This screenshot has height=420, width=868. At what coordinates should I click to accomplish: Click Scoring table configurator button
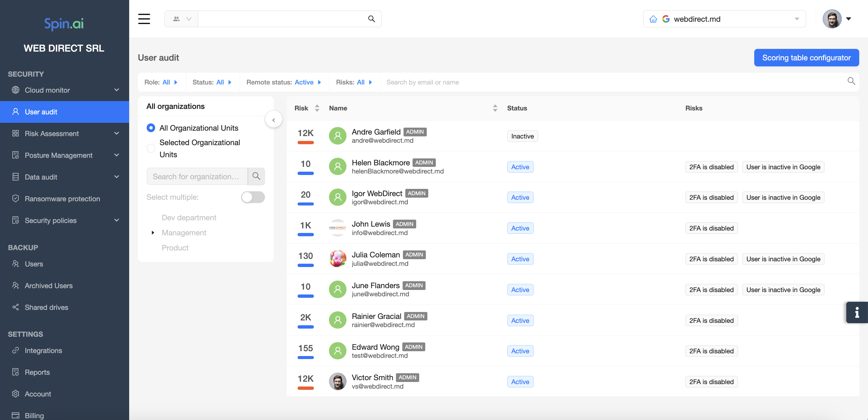[x=806, y=58]
